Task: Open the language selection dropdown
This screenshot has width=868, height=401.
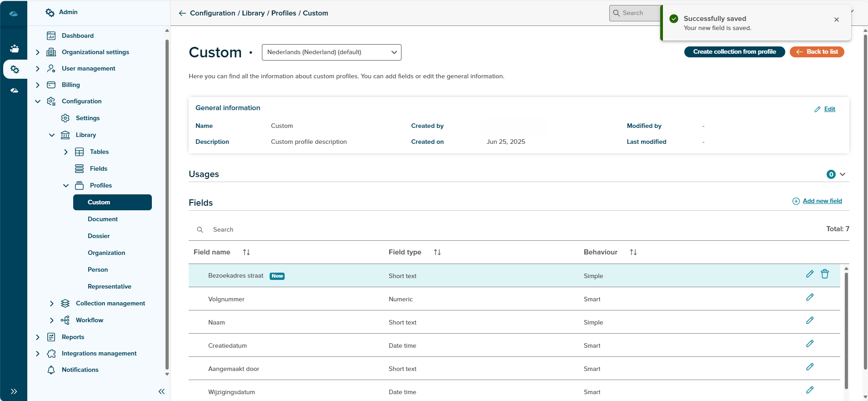Action: click(331, 52)
